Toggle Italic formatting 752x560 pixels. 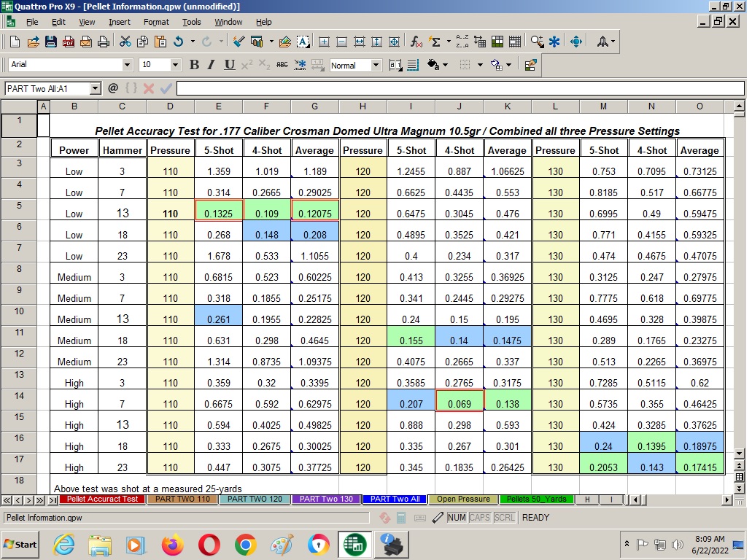point(211,65)
